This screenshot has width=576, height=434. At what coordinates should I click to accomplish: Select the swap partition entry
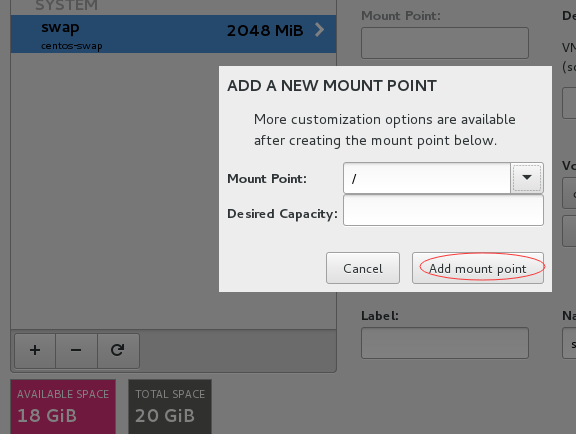(173, 34)
